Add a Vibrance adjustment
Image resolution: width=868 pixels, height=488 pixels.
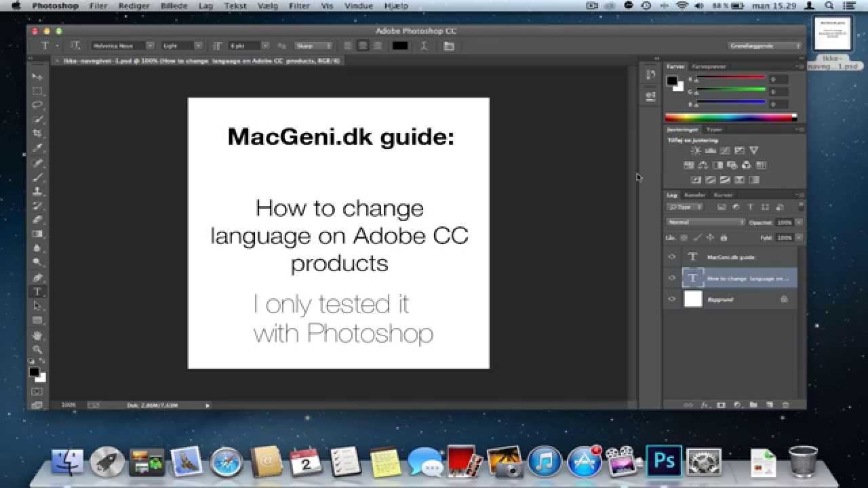[753, 150]
